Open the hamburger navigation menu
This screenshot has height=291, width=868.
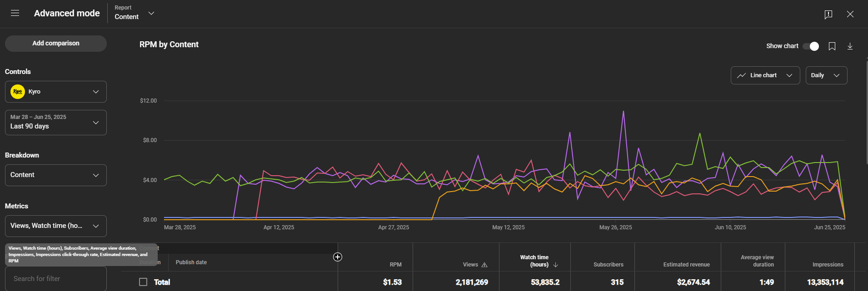pyautogui.click(x=15, y=13)
